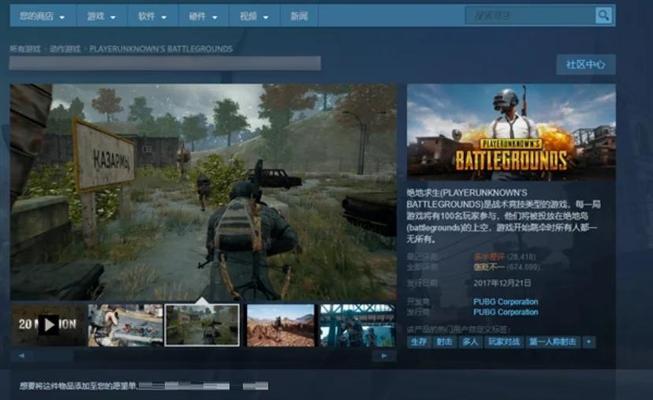Image resolution: width=653 pixels, height=400 pixels.
Task: Click the 生存 tag
Action: 419,342
